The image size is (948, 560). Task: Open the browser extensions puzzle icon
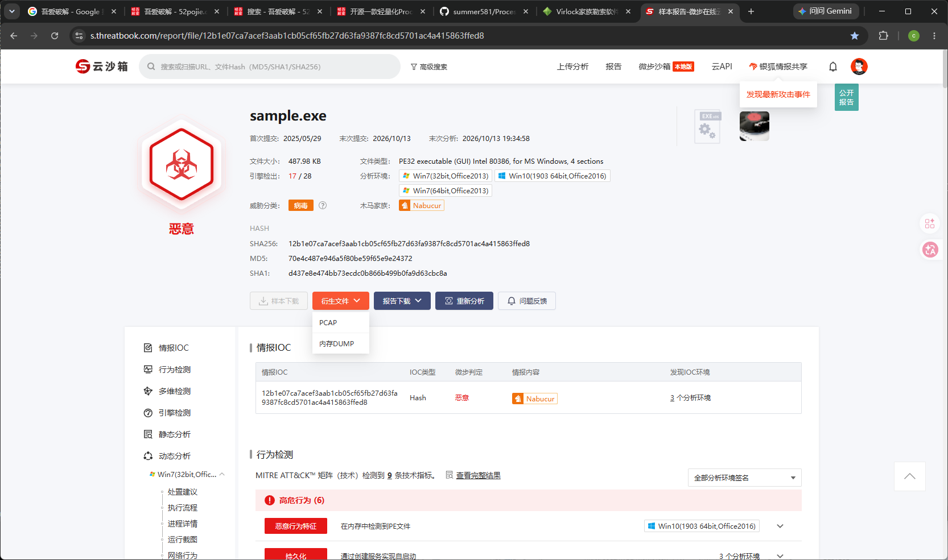click(883, 36)
